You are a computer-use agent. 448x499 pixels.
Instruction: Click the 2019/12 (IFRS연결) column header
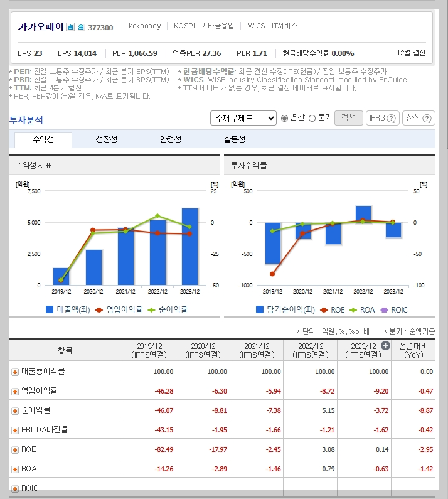149,350
